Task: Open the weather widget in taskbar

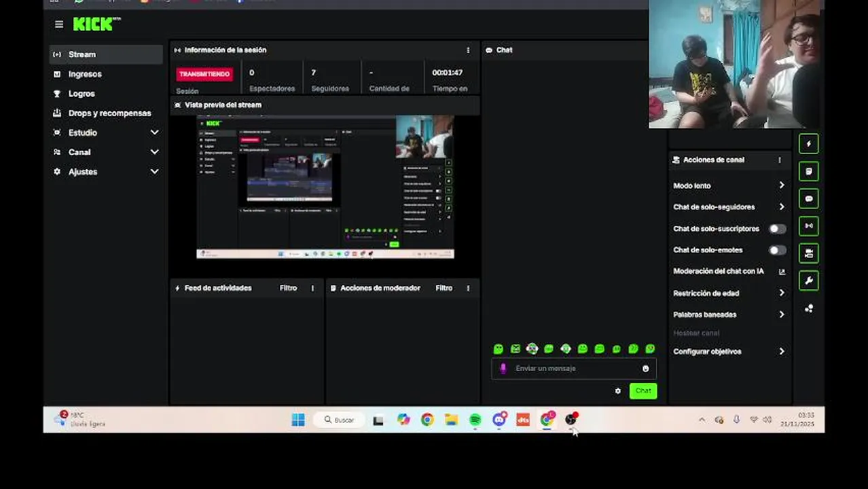Action: coord(80,419)
